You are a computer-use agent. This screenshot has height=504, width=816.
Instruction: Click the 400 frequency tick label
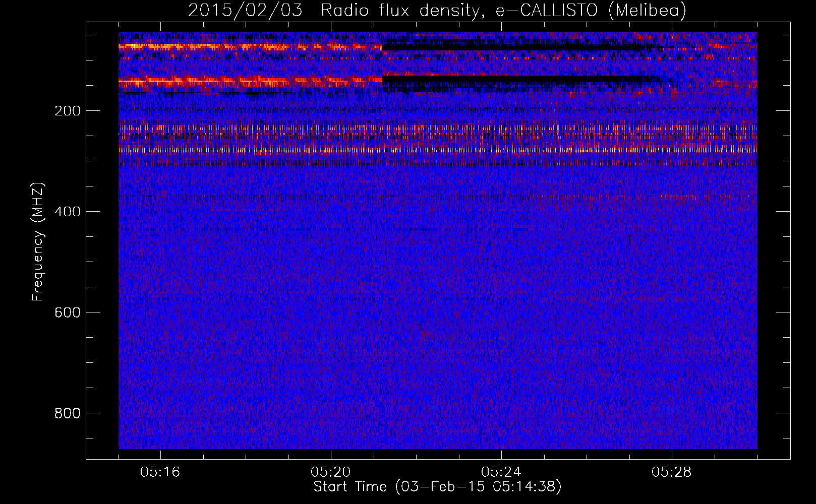[x=67, y=212]
